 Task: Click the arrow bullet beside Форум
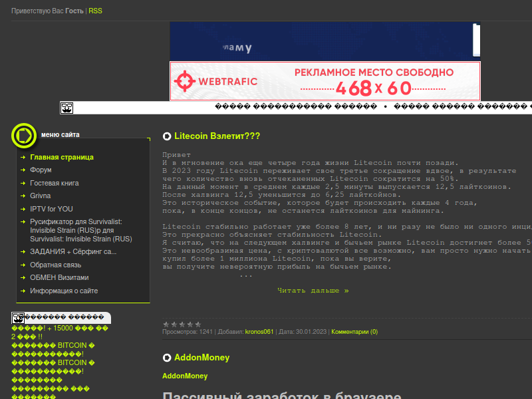(23, 170)
